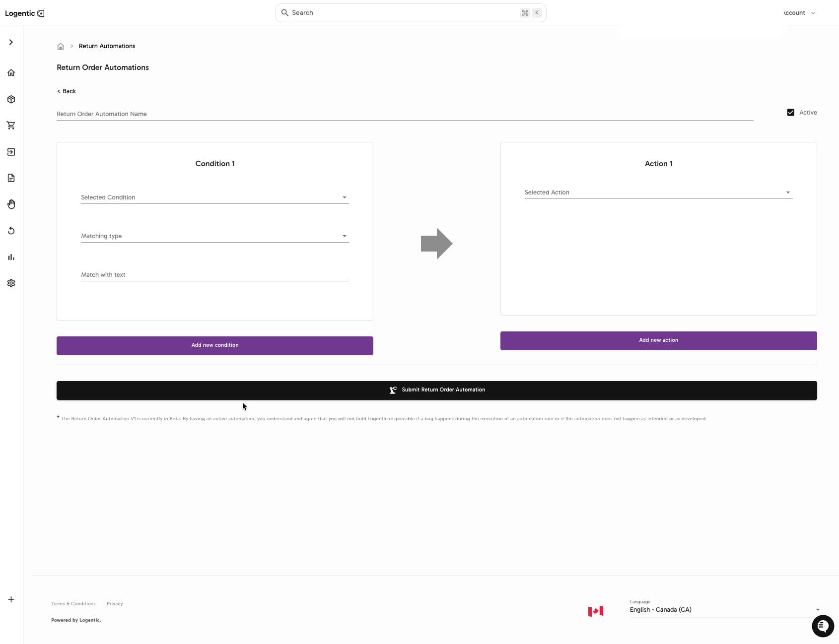This screenshot has width=839, height=644.
Task: Focus the top Search bar
Action: [411, 13]
